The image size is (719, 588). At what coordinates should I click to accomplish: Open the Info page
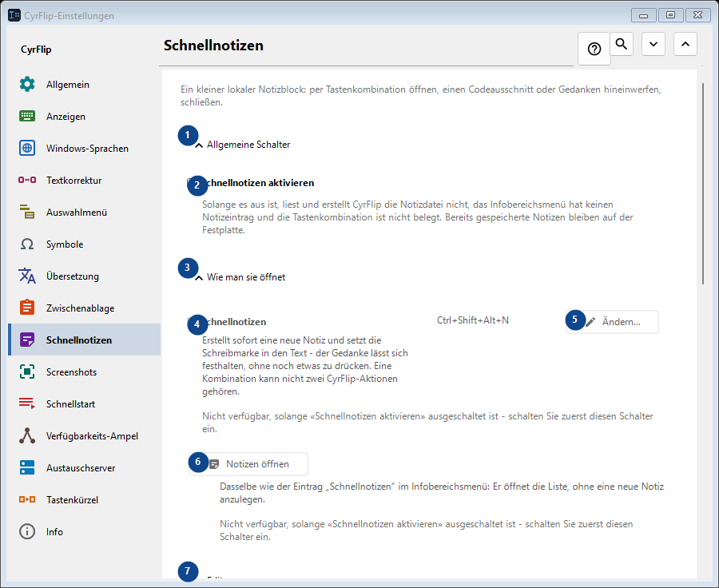point(85,531)
